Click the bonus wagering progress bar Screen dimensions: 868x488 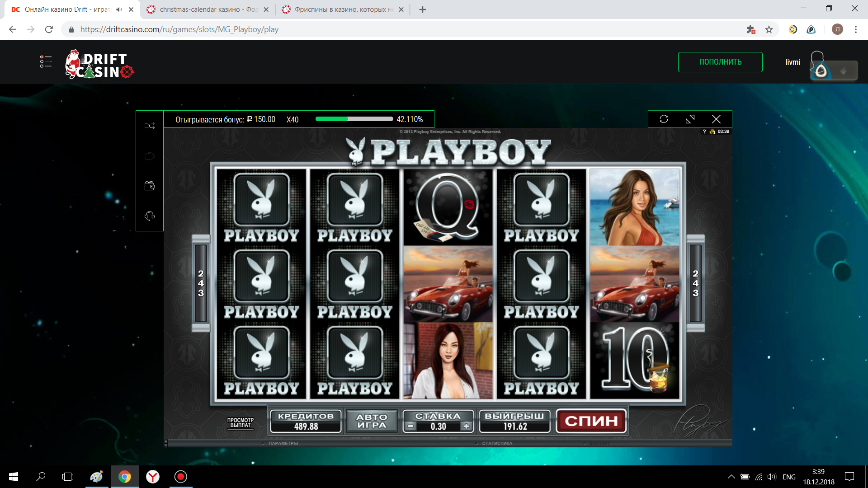tap(354, 119)
